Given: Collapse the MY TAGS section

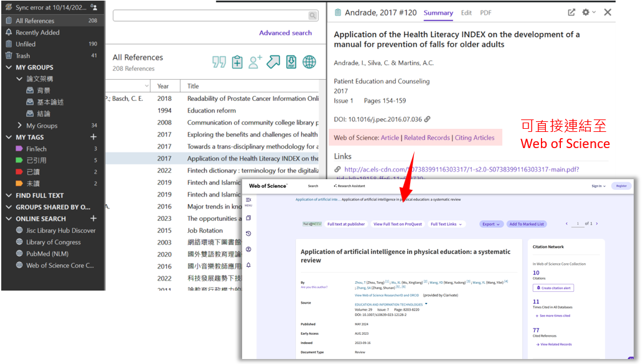Looking at the screenshot, I should point(9,137).
